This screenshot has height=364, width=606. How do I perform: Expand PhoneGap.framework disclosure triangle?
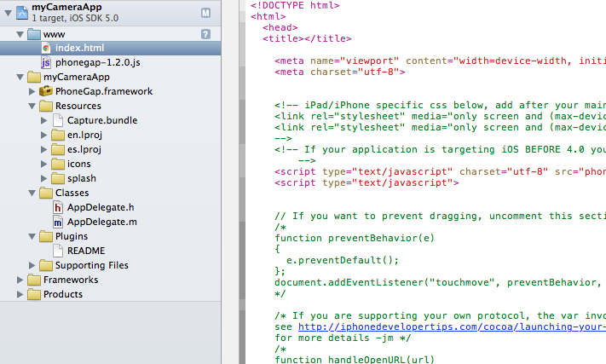pos(32,91)
